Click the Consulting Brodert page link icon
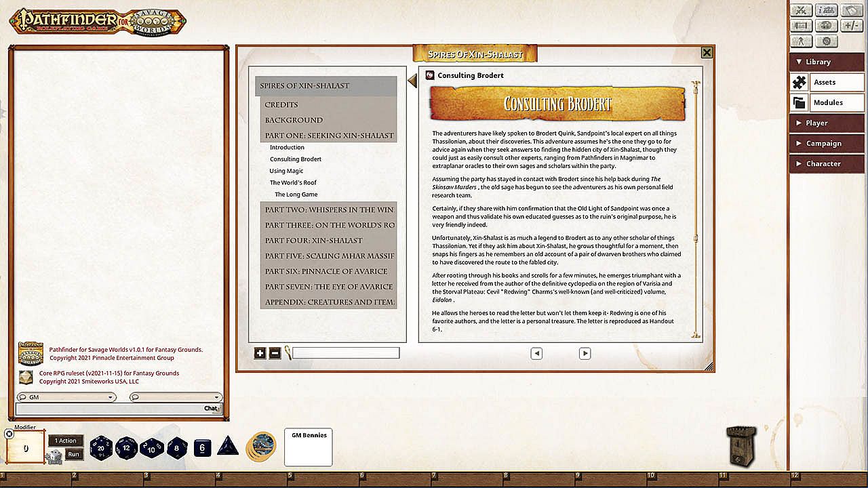868x488 pixels. click(429, 75)
